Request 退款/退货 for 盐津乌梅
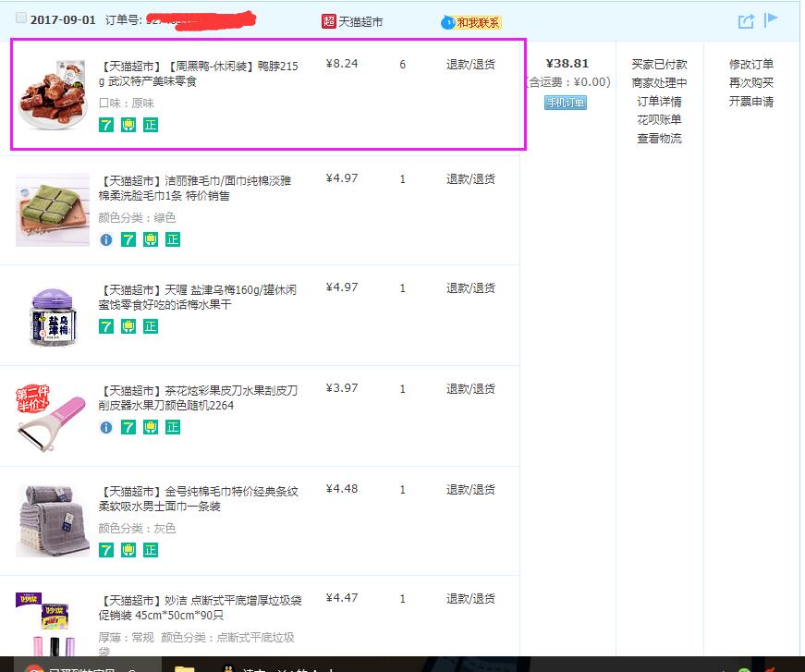The width and height of the screenshot is (805, 672). click(x=470, y=287)
